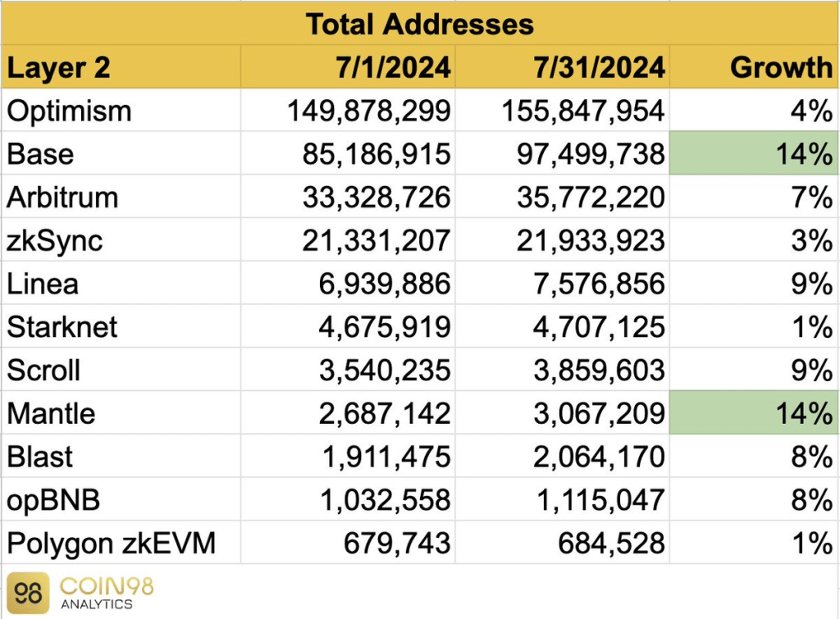Select Blast's 1,911,475 cell
This screenshot has height=619, width=840.
(x=384, y=457)
